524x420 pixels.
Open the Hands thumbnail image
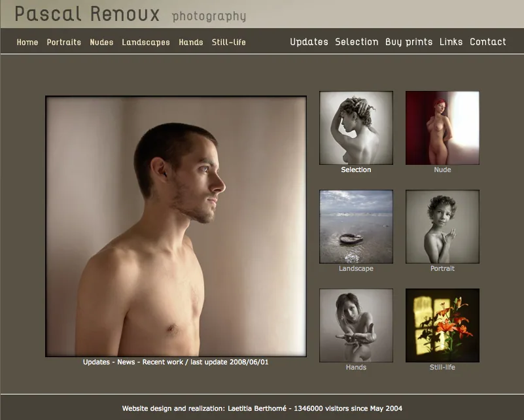point(356,325)
